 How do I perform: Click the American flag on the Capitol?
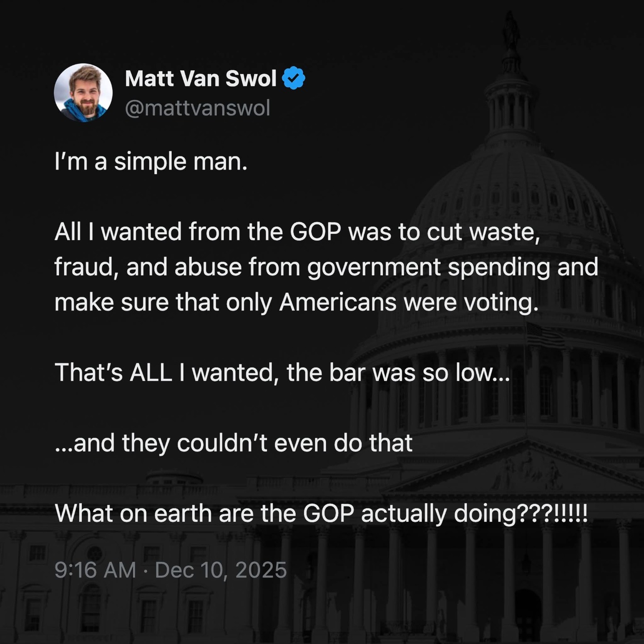pos(545,336)
